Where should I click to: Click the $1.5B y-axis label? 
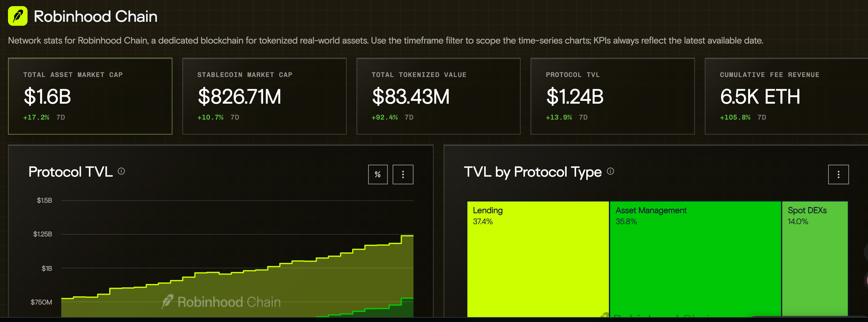pyautogui.click(x=44, y=201)
